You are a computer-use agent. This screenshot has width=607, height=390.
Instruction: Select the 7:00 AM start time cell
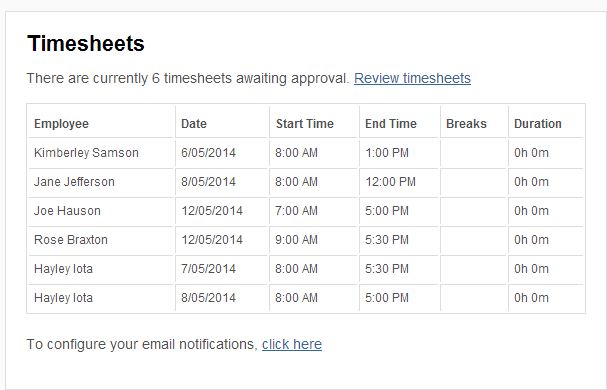coord(314,211)
